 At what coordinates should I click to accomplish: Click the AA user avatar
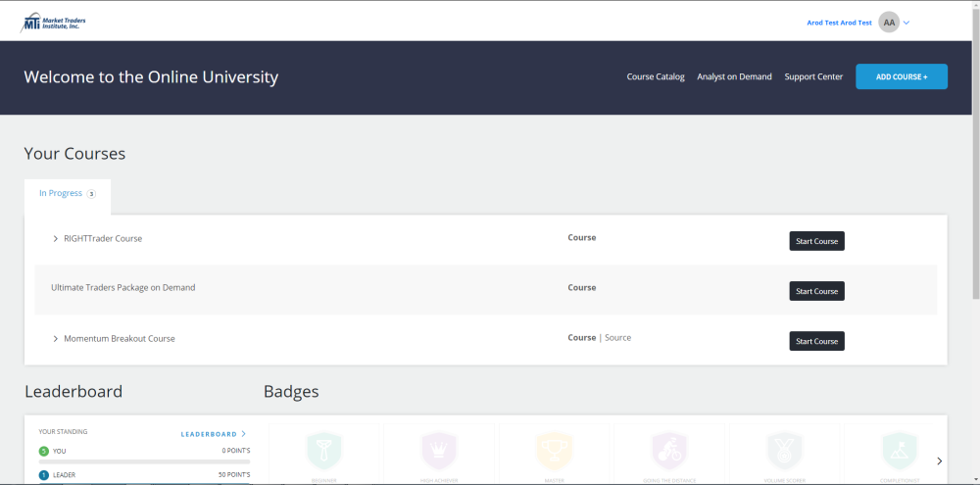(889, 23)
